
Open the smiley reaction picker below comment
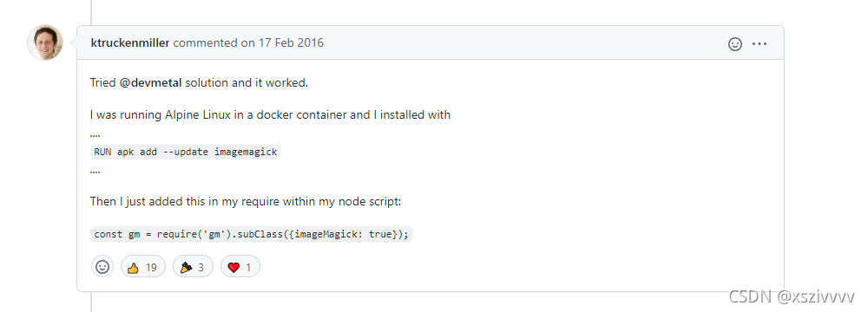pyautogui.click(x=102, y=267)
